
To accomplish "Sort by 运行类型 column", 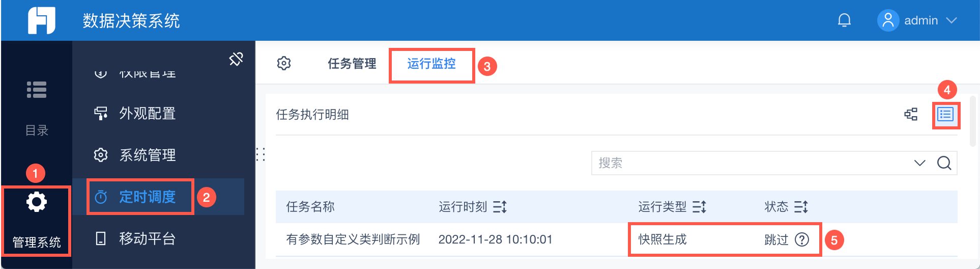I will (699, 207).
